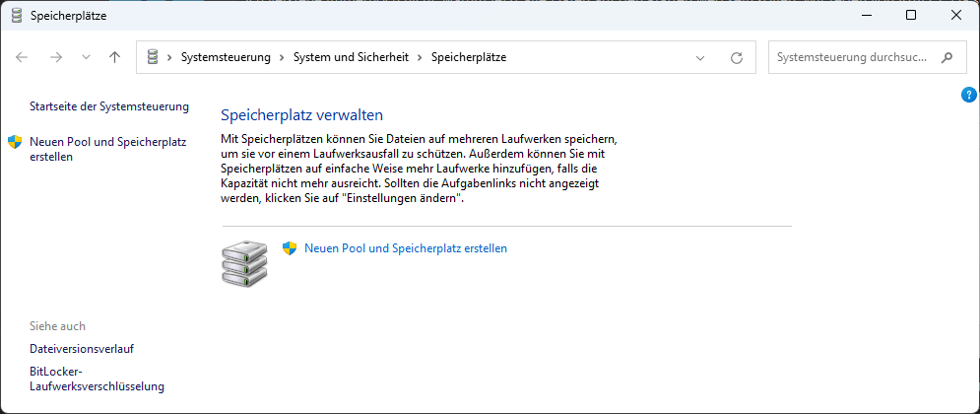
Task: Open help with the blue question mark
Action: tap(968, 95)
